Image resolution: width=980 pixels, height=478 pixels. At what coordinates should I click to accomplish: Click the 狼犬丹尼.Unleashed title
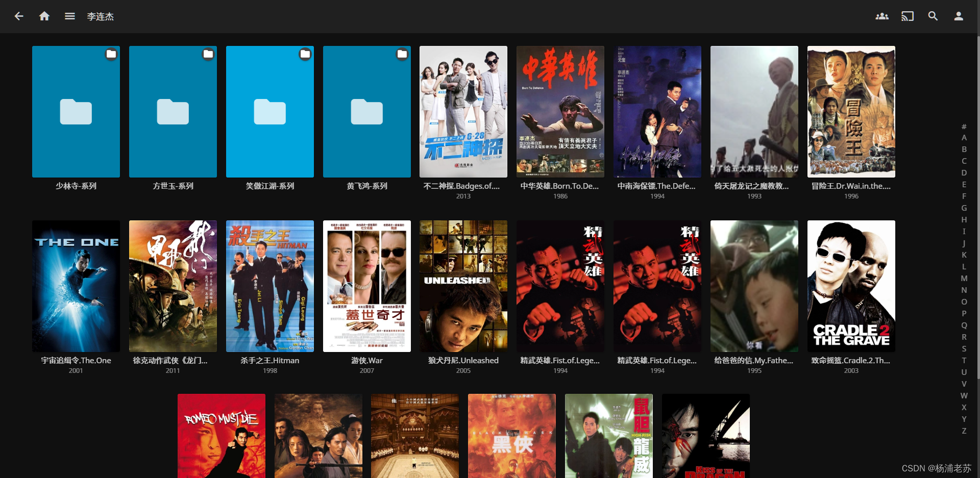[x=463, y=361]
